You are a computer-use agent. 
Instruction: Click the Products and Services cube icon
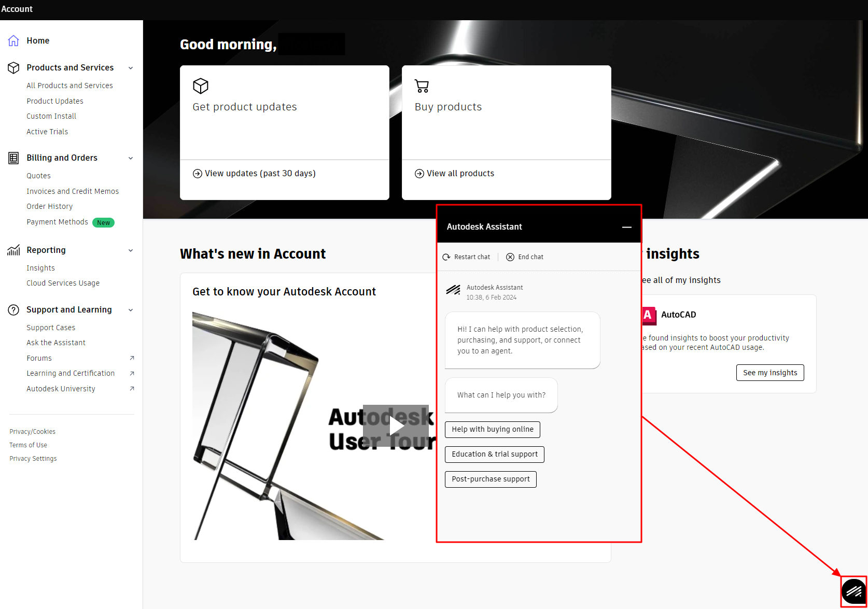(13, 68)
